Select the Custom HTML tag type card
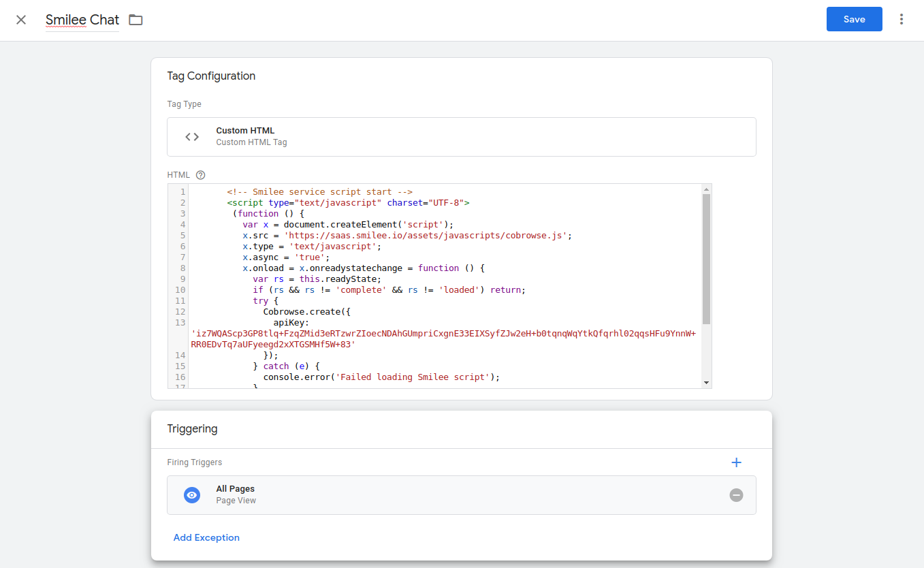 (x=462, y=137)
